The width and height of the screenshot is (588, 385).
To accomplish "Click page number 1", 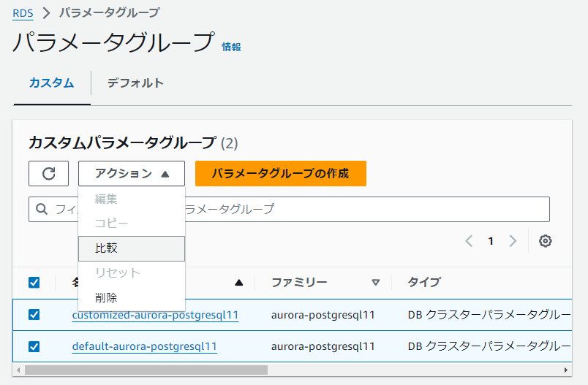I will click(x=491, y=241).
